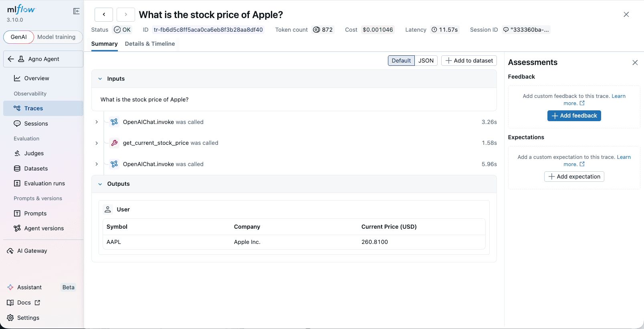Image resolution: width=644 pixels, height=329 pixels.
Task: Click the Add expectation button
Action: pyautogui.click(x=574, y=177)
